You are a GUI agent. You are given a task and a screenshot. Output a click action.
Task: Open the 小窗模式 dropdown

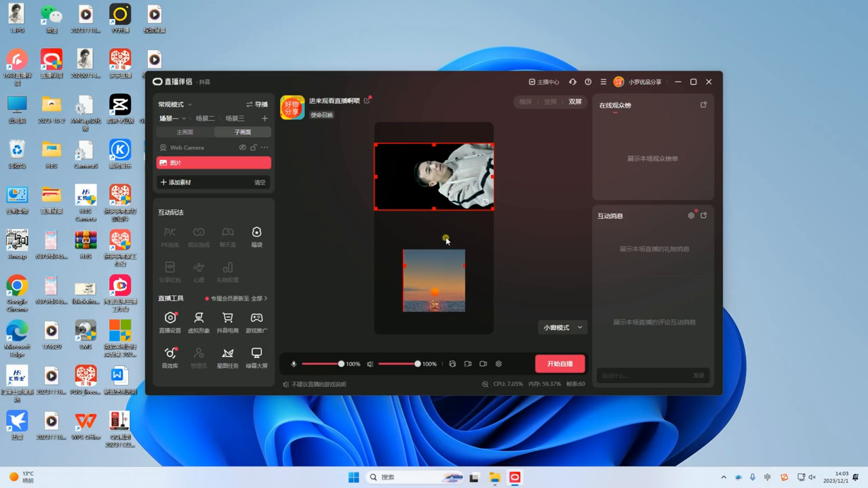coord(563,327)
